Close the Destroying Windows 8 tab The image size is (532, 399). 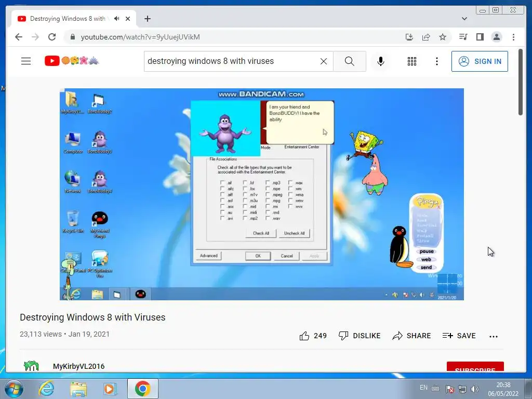[128, 19]
